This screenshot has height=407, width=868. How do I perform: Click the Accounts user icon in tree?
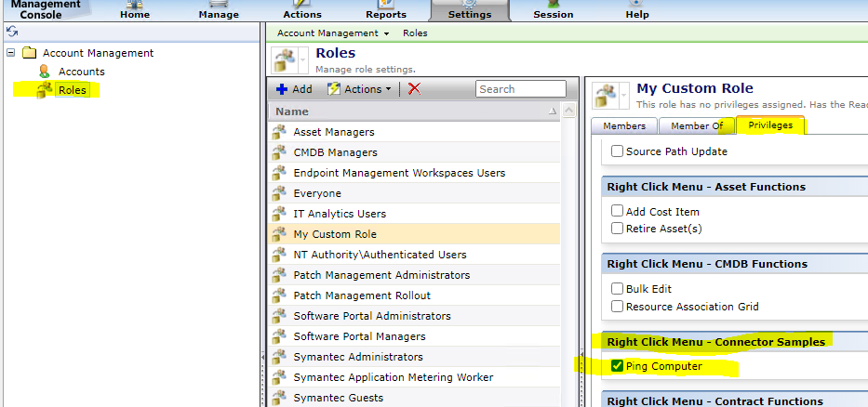coord(44,72)
